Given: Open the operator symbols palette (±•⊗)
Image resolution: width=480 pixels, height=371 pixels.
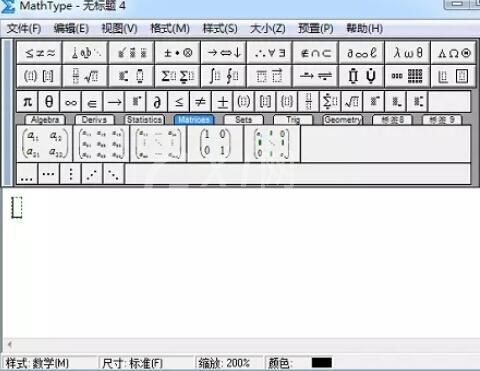Looking at the screenshot, I should point(178,53).
